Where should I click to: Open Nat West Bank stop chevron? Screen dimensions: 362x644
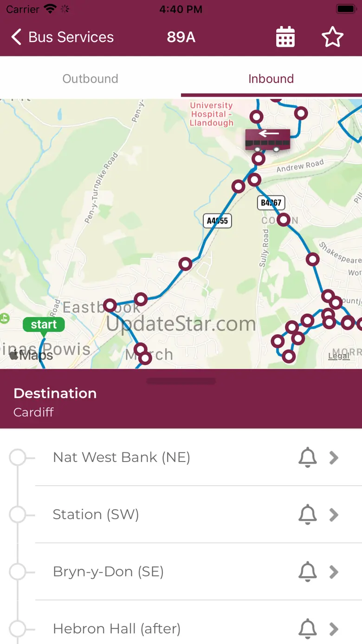334,458
